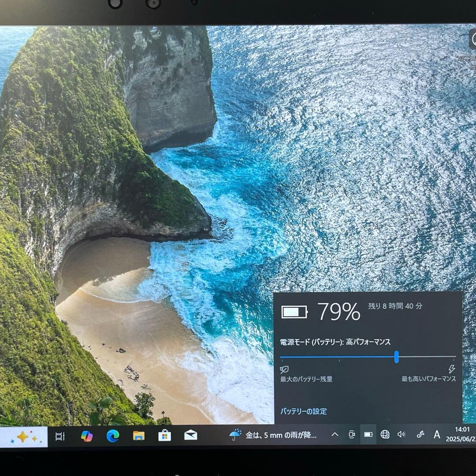Open Microsoft Edge browser
This screenshot has height=476, width=476.
(x=113, y=436)
